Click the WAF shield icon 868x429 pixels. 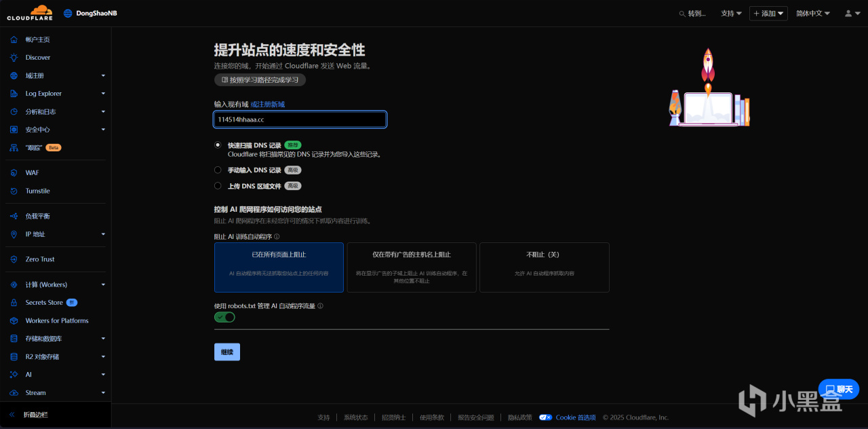(14, 172)
